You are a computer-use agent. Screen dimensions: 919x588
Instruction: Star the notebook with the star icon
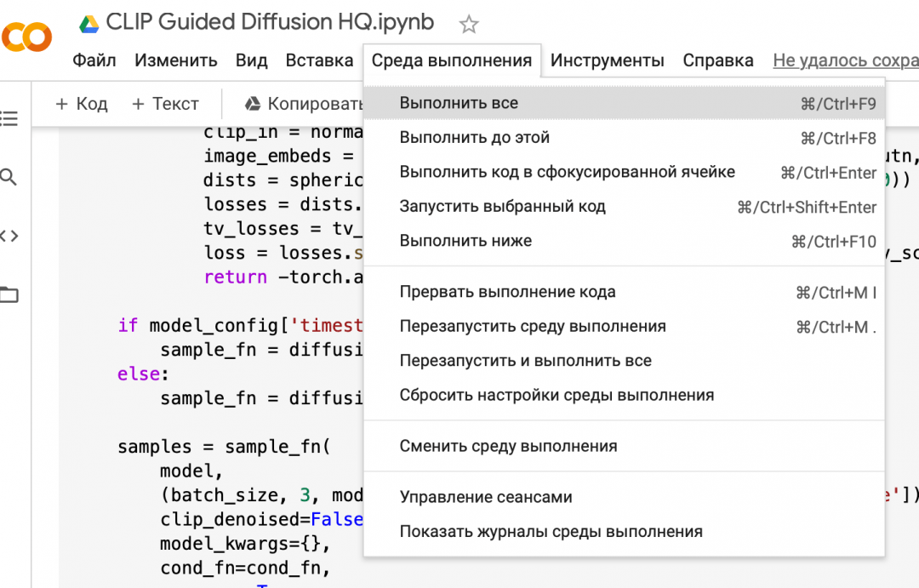[x=469, y=24]
